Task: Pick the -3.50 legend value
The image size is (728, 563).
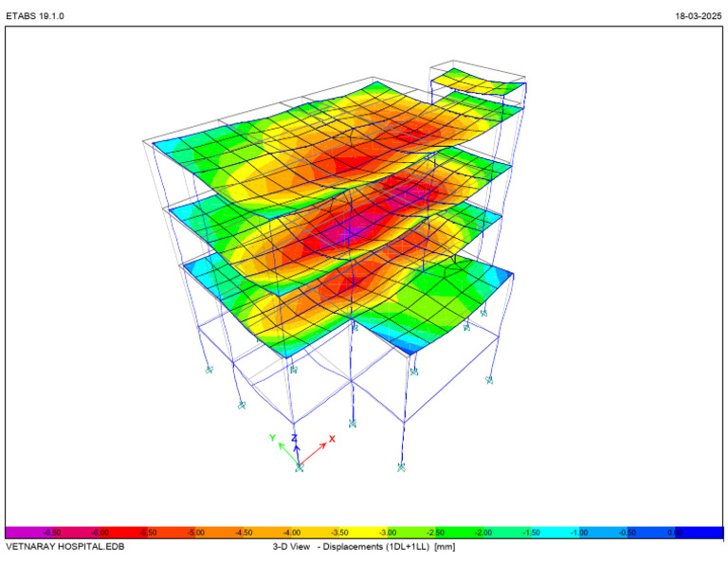Action: [339, 533]
